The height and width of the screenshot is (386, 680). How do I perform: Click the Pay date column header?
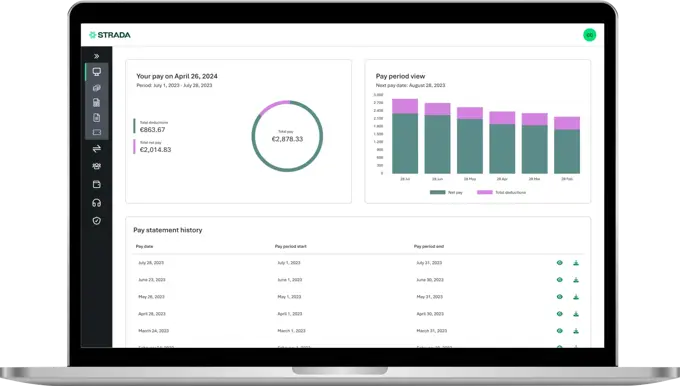[144, 246]
